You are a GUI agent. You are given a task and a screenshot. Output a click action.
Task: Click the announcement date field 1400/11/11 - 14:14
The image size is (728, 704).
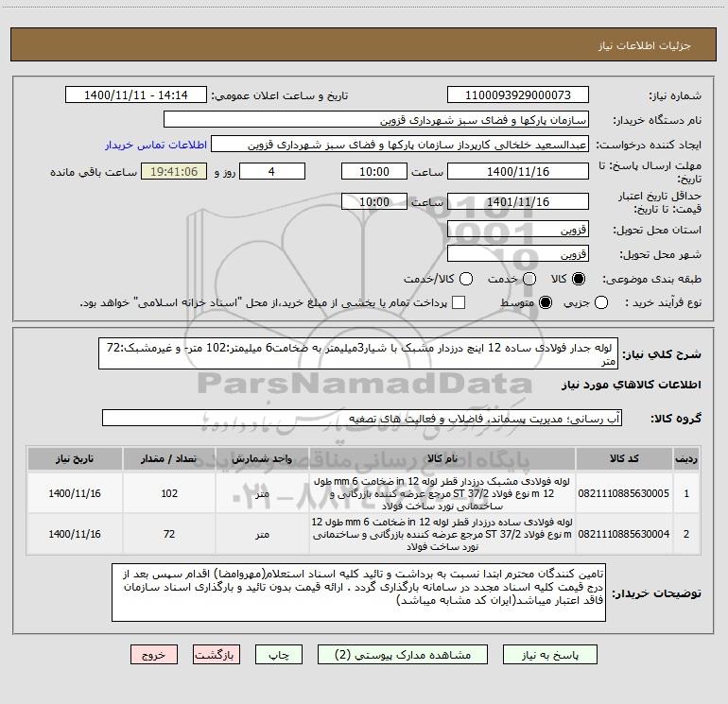136,94
